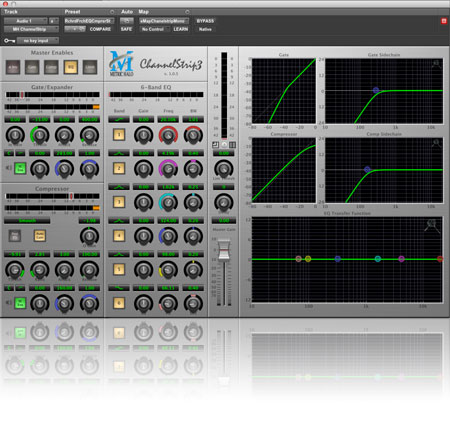Click the blue node on the Gate Sidechain graph

pos(376,90)
